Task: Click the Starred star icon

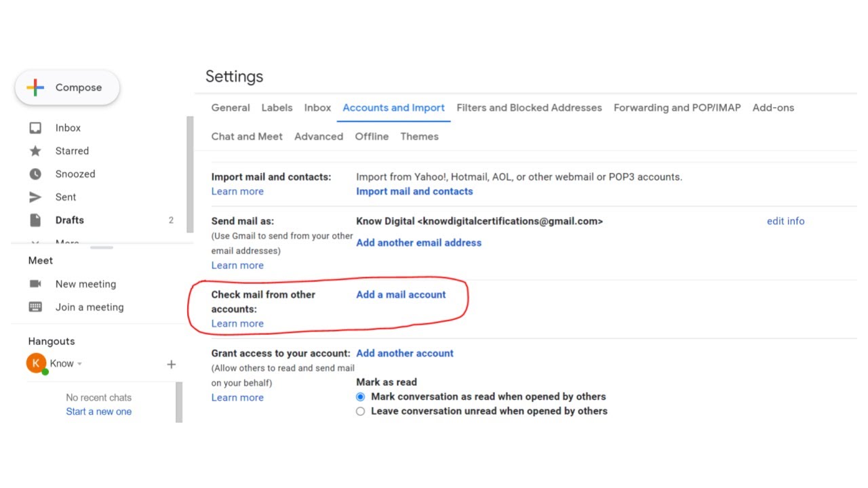Action: 35,151
